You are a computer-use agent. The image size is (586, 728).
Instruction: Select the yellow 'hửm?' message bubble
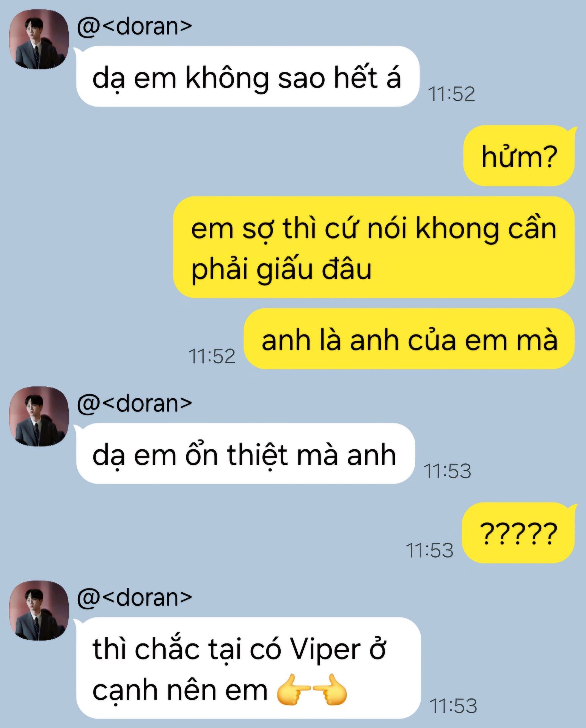pos(519,156)
